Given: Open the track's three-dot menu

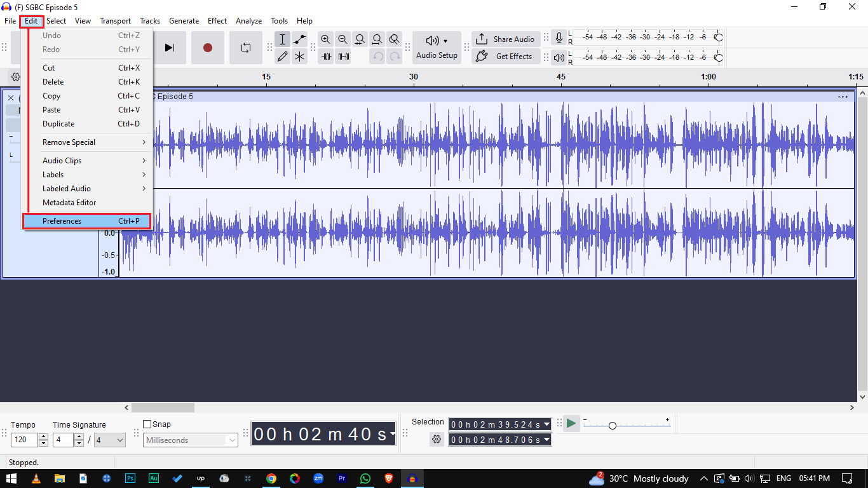Looking at the screenshot, I should tap(843, 97).
